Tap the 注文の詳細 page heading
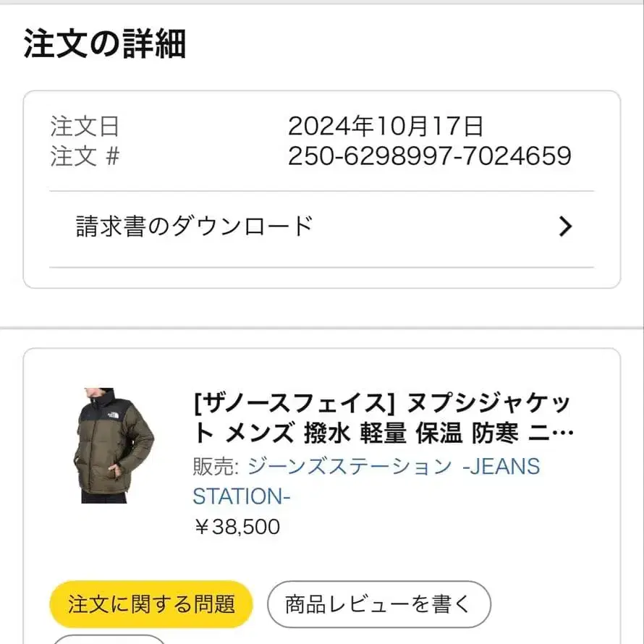Viewport: 644px width, 644px height. (x=106, y=44)
